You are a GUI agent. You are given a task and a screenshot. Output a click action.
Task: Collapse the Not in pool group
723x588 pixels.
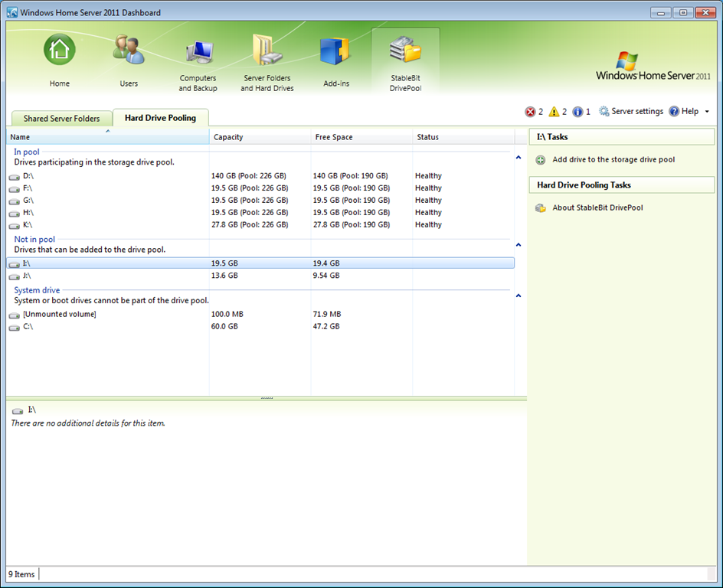[x=519, y=245]
